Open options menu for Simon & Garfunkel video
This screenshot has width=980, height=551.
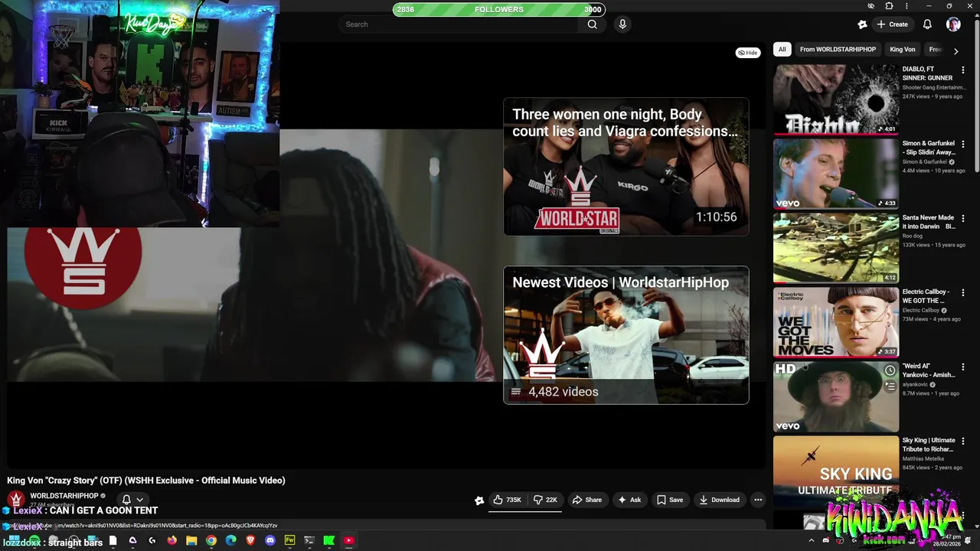tap(963, 144)
